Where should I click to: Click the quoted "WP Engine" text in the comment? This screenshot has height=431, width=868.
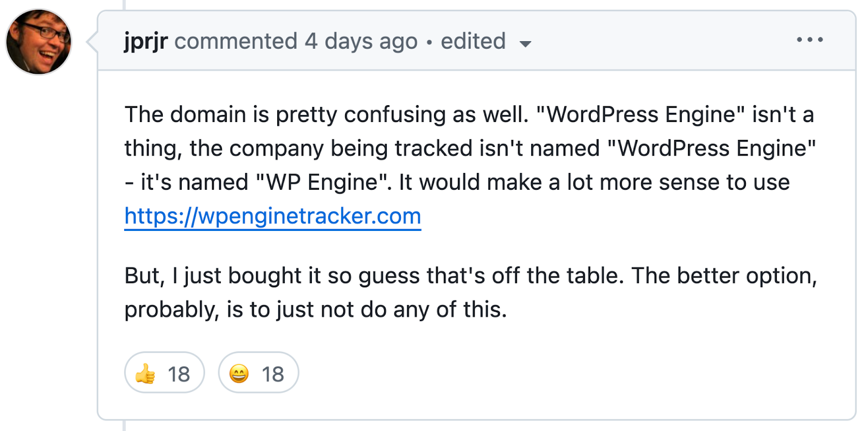pos(322,182)
